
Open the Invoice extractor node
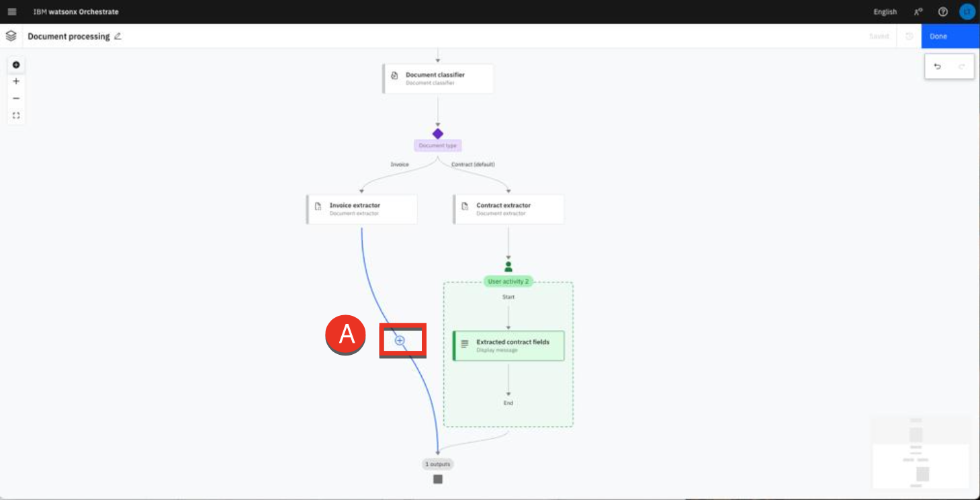[362, 209]
